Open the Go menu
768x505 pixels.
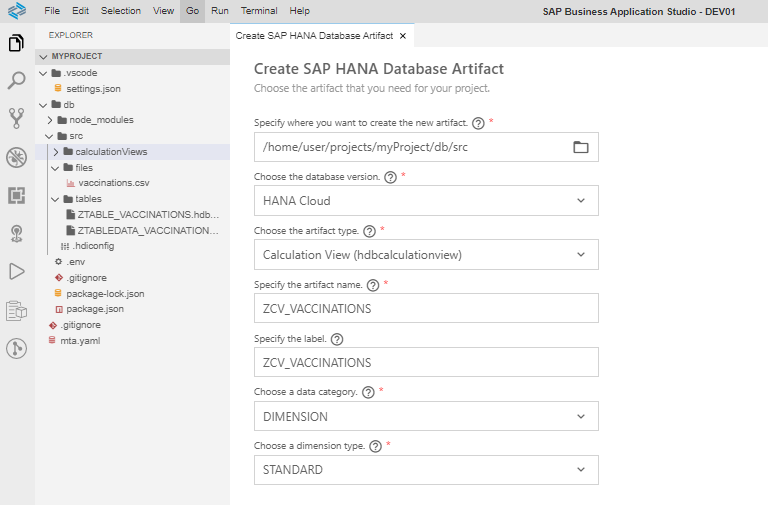(x=192, y=11)
